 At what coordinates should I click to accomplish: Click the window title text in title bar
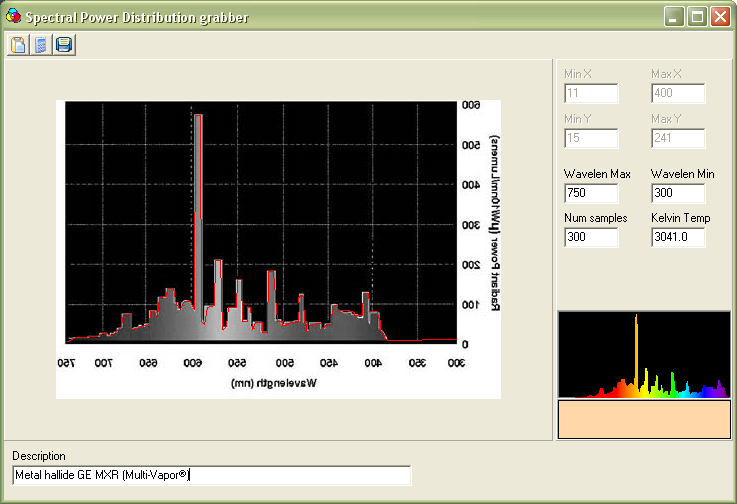(x=137, y=17)
